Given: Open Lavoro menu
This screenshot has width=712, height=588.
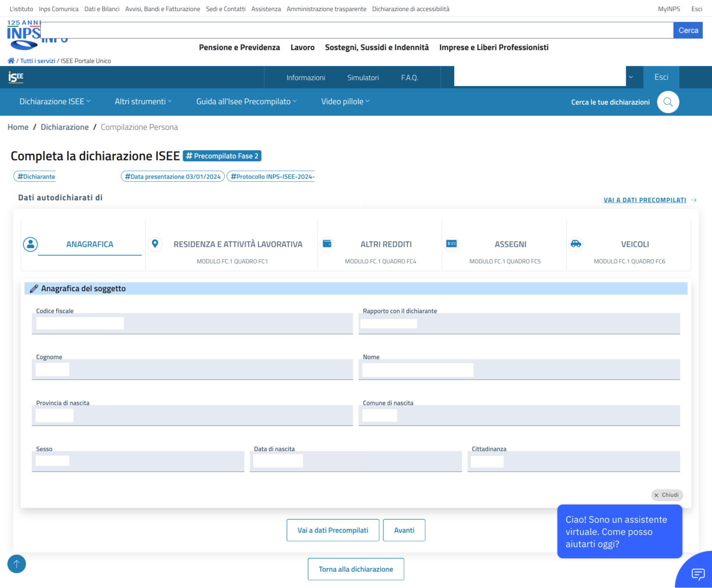Looking at the screenshot, I should coord(302,47).
